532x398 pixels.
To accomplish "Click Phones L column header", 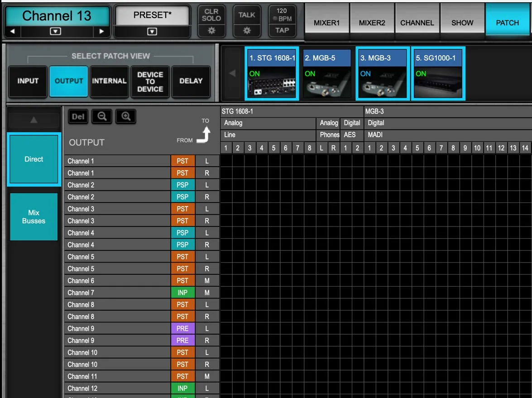I will (321, 148).
